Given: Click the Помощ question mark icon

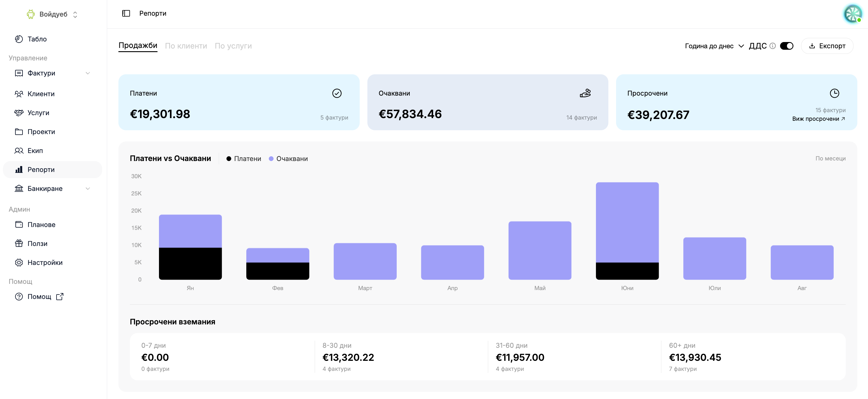Looking at the screenshot, I should pos(19,297).
